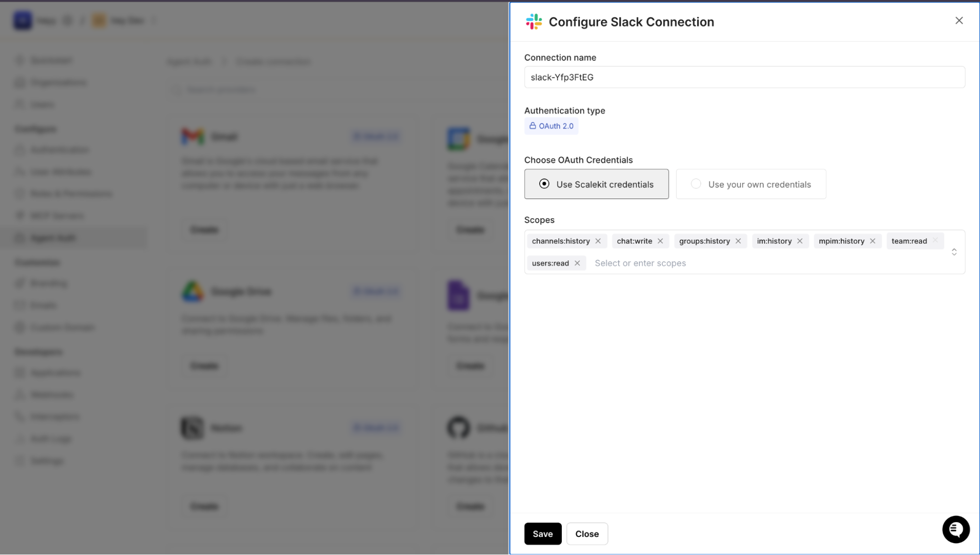This screenshot has width=980, height=555.
Task: Remove the chat:write scope tag
Action: coord(660,241)
